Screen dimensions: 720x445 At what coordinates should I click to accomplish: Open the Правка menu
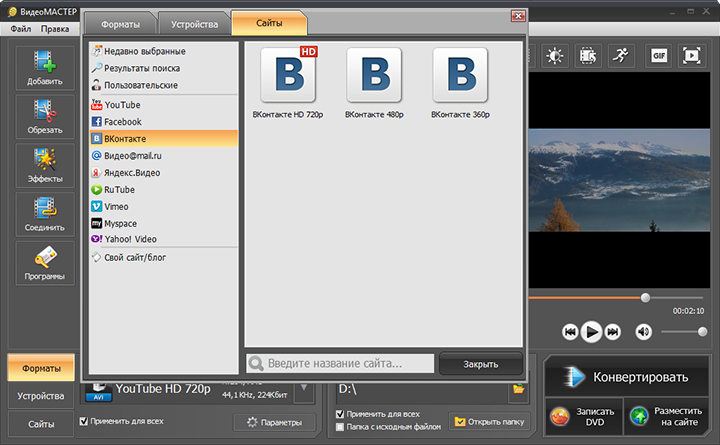click(55, 29)
